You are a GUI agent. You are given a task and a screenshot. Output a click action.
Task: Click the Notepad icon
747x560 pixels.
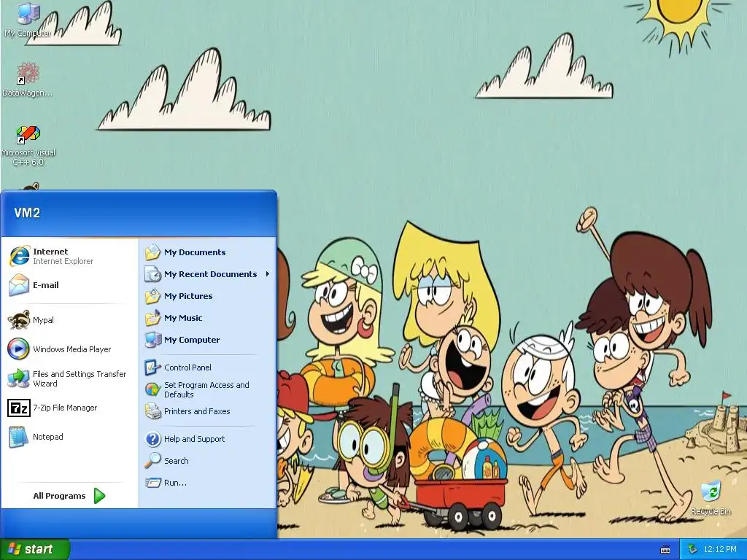tap(18, 437)
